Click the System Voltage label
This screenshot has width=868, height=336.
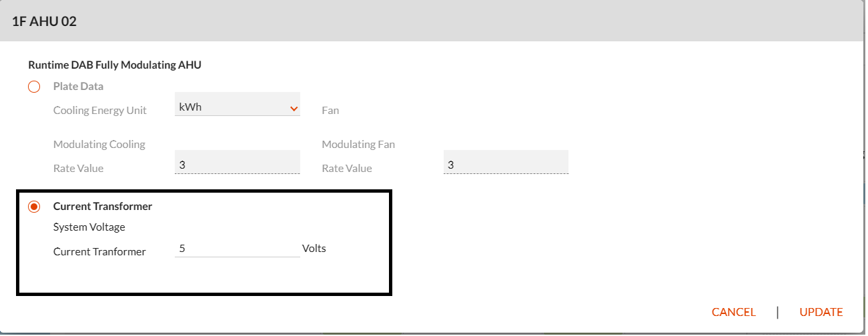pos(89,227)
